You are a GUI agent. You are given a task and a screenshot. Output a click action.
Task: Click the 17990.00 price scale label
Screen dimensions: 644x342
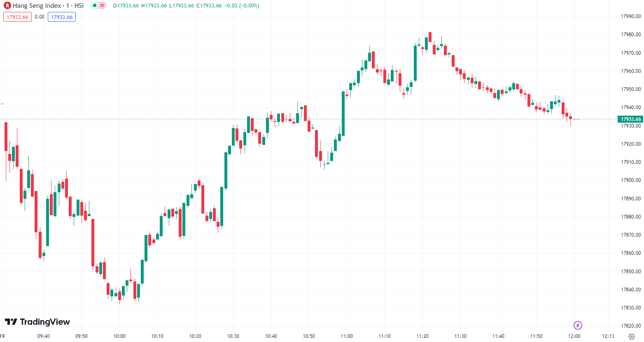[x=631, y=16]
